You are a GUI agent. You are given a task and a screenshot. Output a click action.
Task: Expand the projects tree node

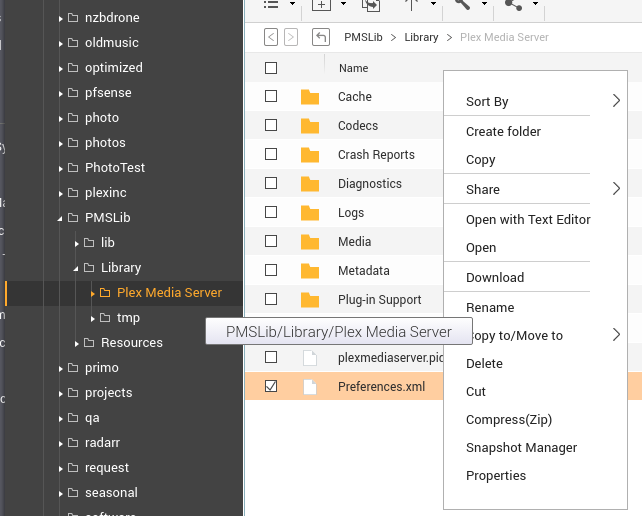61,394
